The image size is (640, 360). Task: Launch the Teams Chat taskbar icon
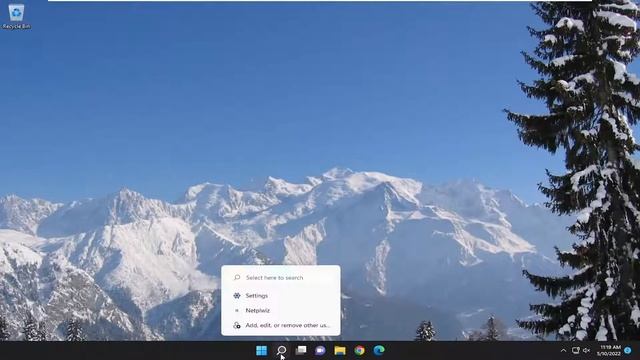(x=320, y=350)
